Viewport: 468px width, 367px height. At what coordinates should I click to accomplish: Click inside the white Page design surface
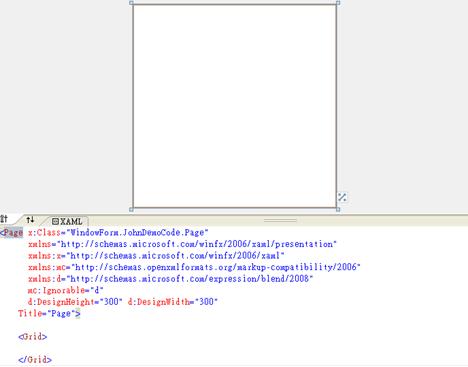tap(235, 106)
